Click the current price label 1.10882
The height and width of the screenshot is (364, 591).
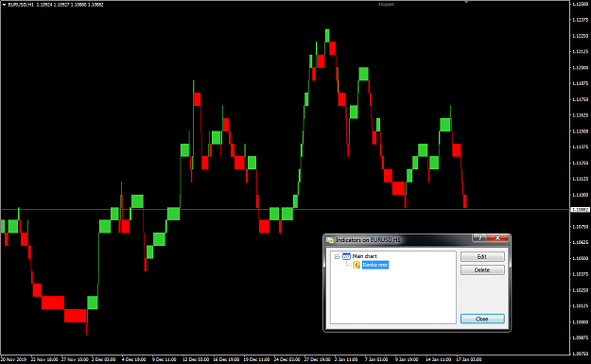[581, 210]
